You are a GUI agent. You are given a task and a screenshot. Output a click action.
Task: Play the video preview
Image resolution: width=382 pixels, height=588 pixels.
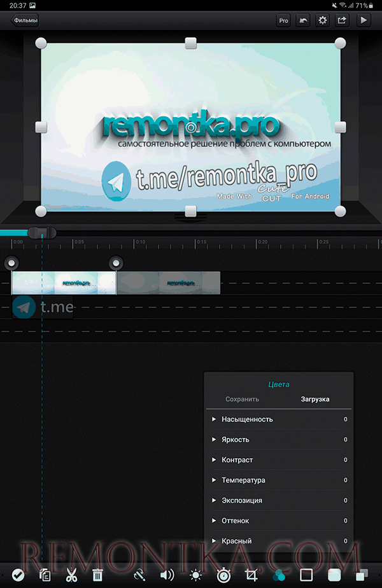pyautogui.click(x=364, y=20)
